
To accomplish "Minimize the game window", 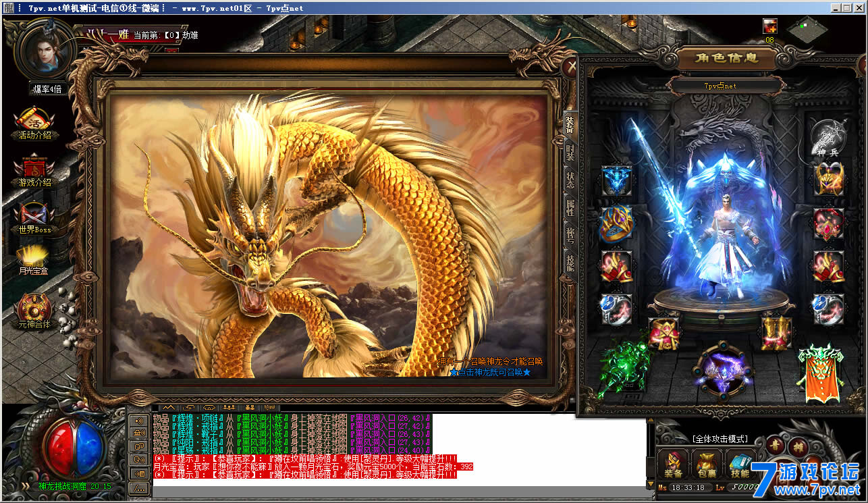I will pos(837,8).
